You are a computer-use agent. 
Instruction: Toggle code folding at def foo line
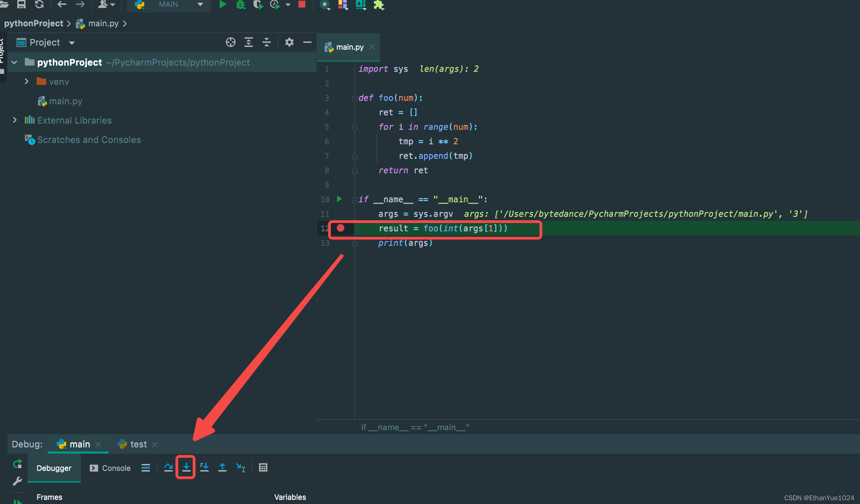(x=354, y=99)
